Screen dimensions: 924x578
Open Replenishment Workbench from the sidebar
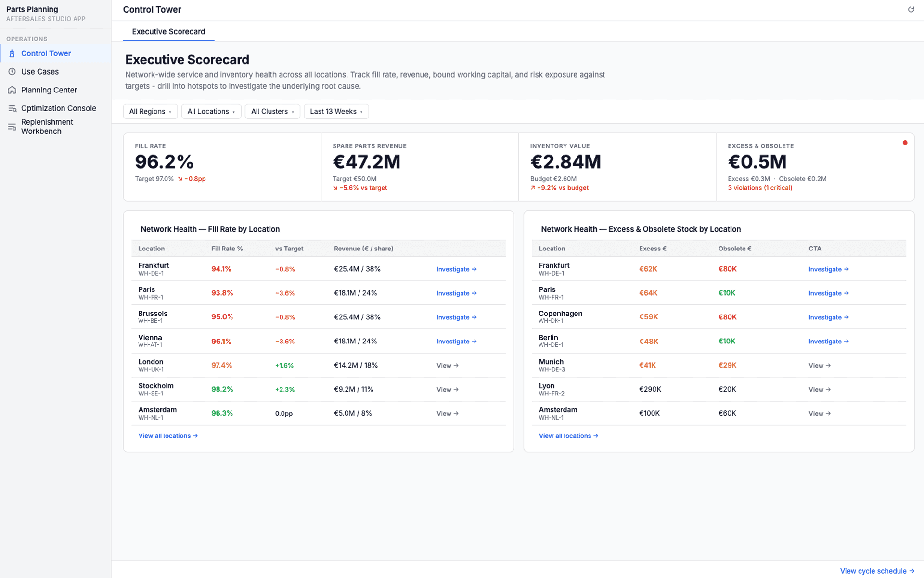[x=55, y=127]
